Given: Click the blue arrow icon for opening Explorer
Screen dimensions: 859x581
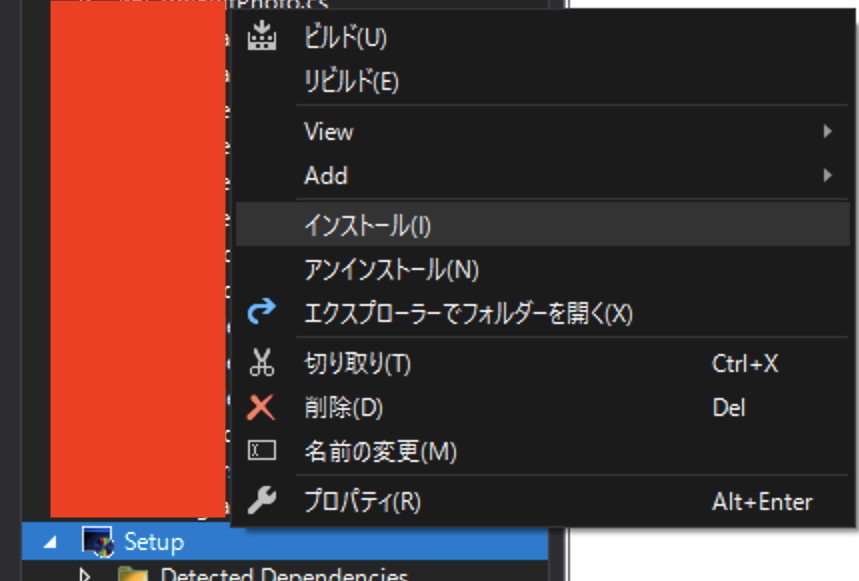Looking at the screenshot, I should [260, 312].
